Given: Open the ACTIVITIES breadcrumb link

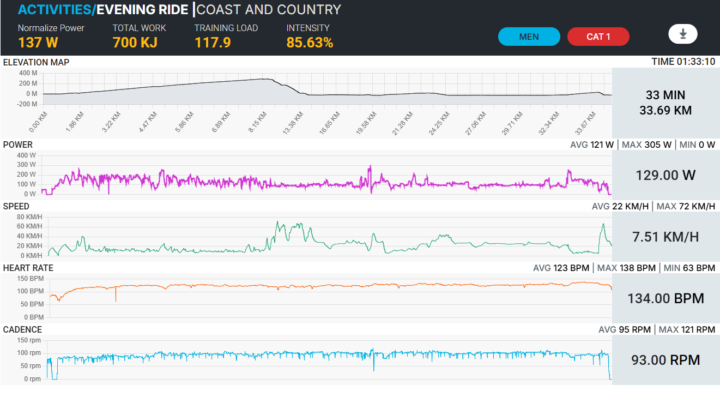Looking at the screenshot, I should [55, 10].
